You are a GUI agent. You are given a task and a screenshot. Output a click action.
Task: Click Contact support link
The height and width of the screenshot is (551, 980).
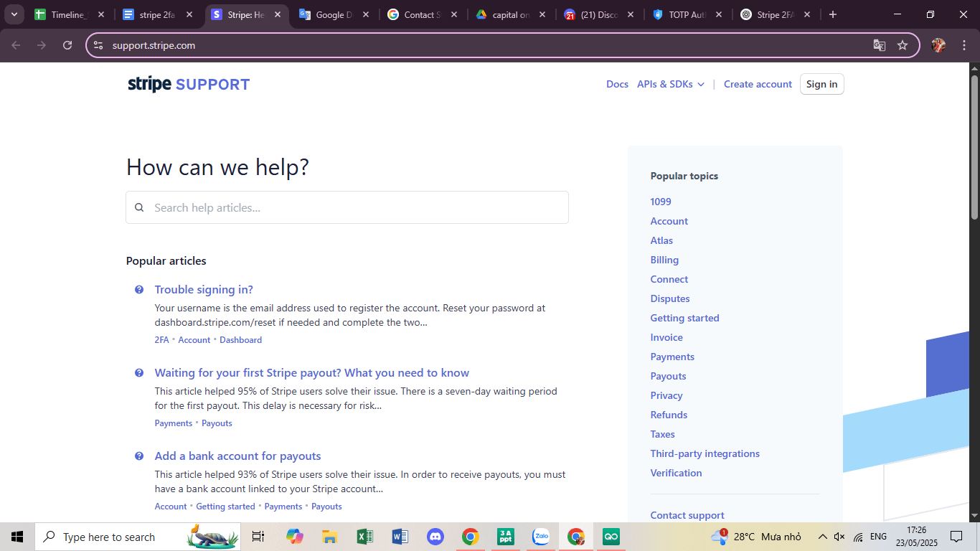(x=687, y=515)
